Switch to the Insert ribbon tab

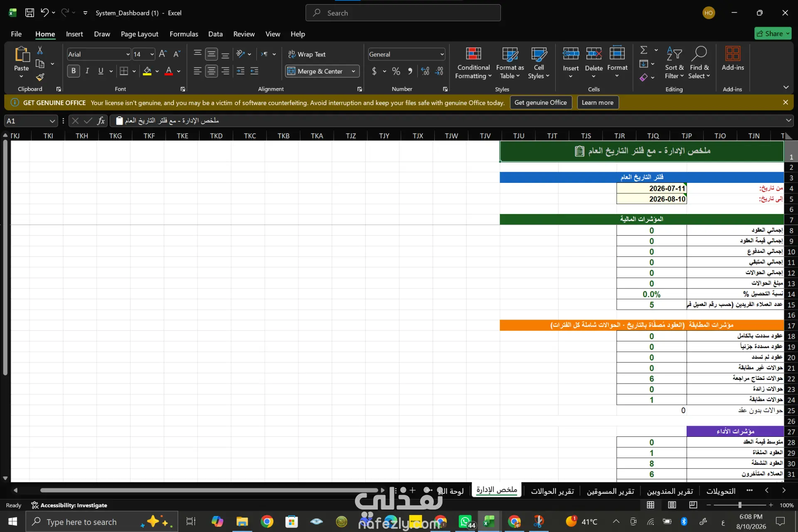point(74,34)
